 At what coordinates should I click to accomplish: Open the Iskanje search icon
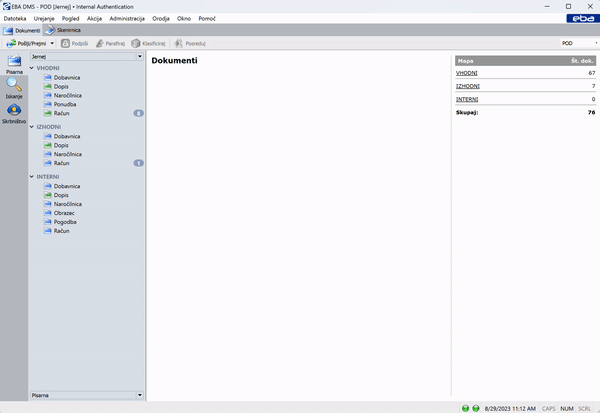point(14,87)
